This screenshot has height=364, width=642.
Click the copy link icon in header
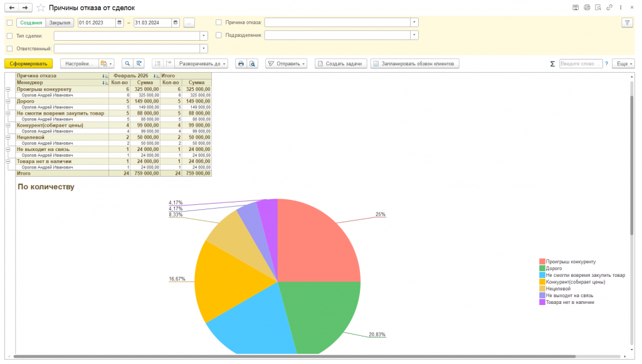[609, 8]
